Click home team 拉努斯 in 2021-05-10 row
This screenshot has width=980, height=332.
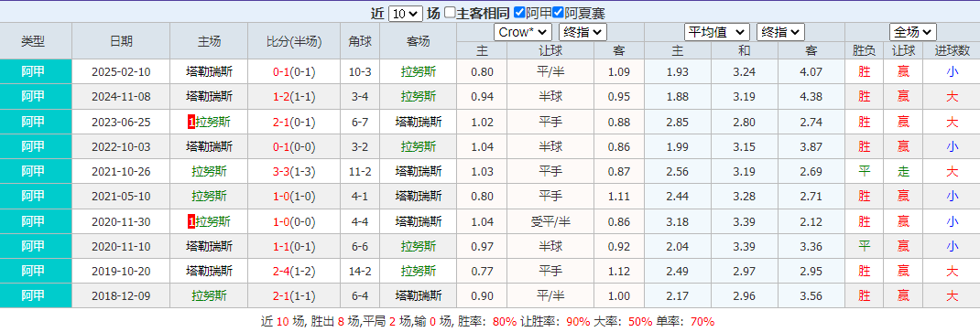click(x=210, y=197)
